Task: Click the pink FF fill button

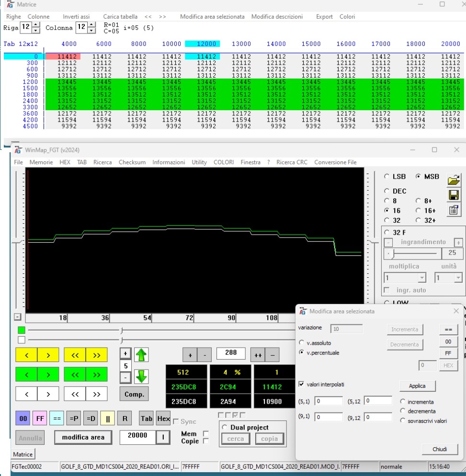Action: coord(40,418)
